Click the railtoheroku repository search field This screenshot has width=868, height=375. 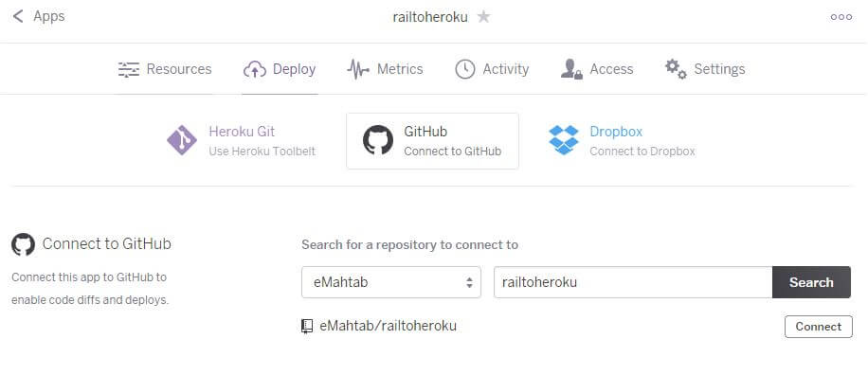point(633,282)
